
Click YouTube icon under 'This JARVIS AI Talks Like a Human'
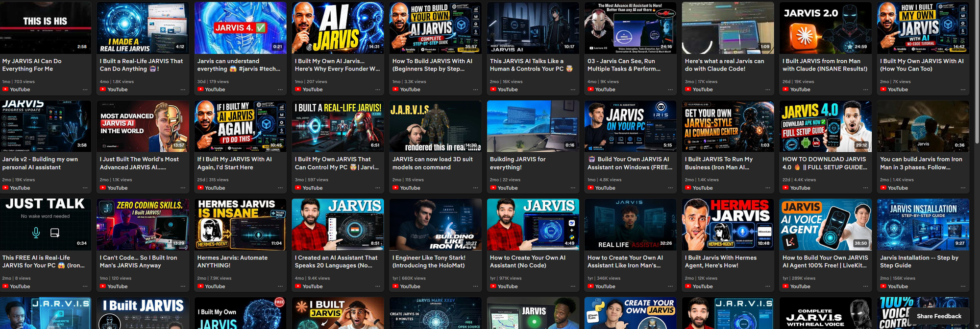tap(493, 90)
